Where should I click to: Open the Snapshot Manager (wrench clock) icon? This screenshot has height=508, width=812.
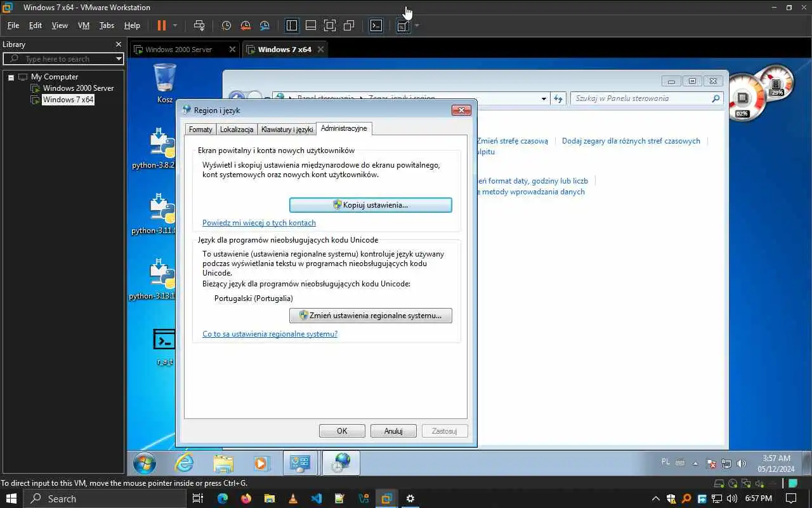pos(265,25)
